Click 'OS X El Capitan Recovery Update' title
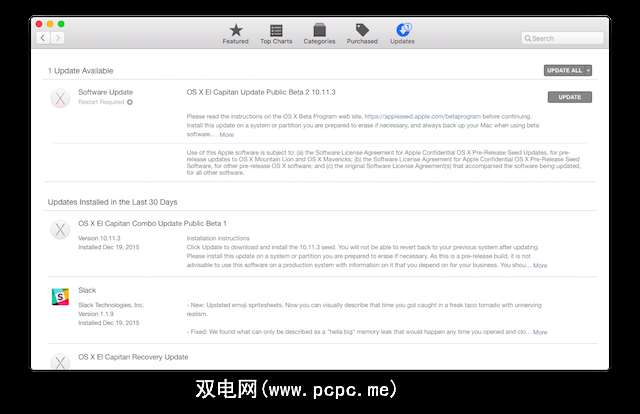Image resolution: width=640 pixels, height=414 pixels. pos(133,357)
